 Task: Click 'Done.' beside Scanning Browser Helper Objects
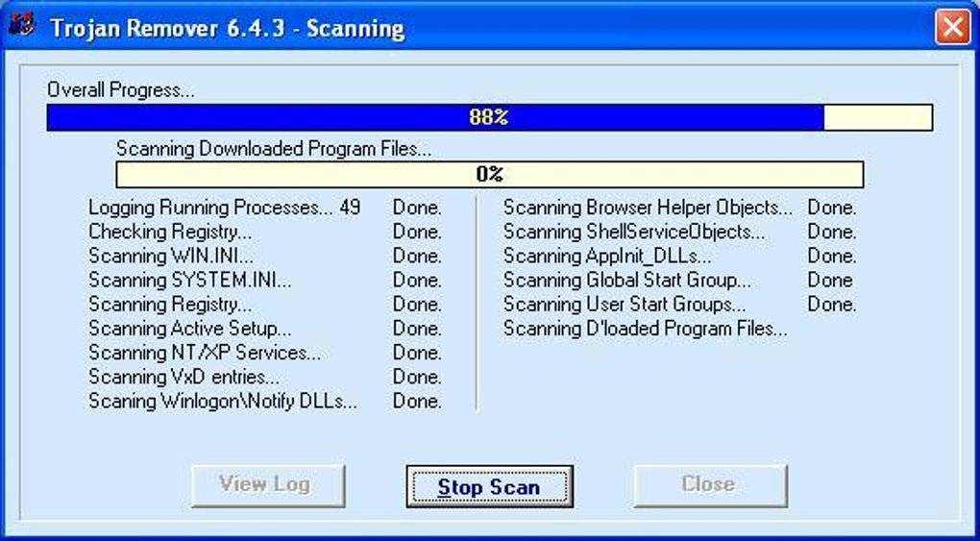point(832,207)
